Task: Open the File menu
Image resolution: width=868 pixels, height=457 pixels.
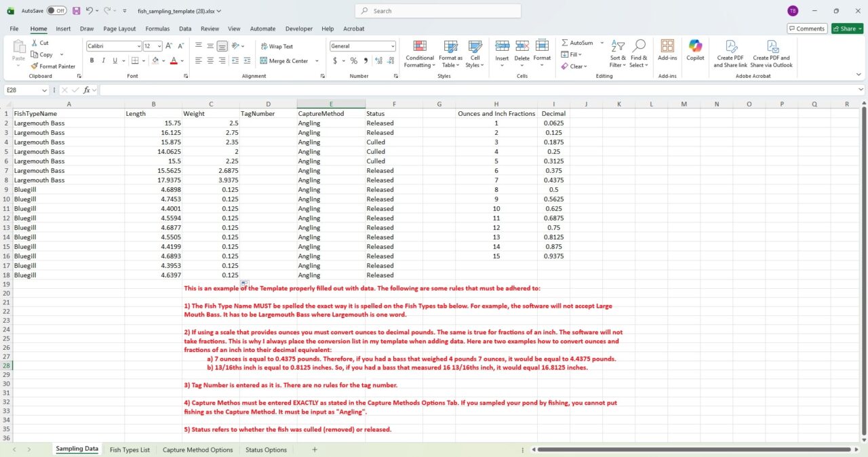Action: 14,28
